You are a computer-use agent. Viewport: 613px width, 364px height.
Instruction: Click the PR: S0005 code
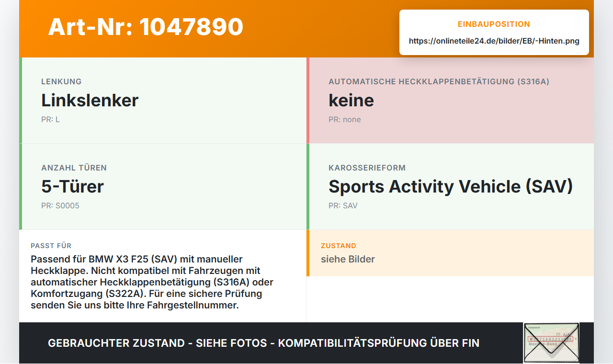[x=60, y=205]
